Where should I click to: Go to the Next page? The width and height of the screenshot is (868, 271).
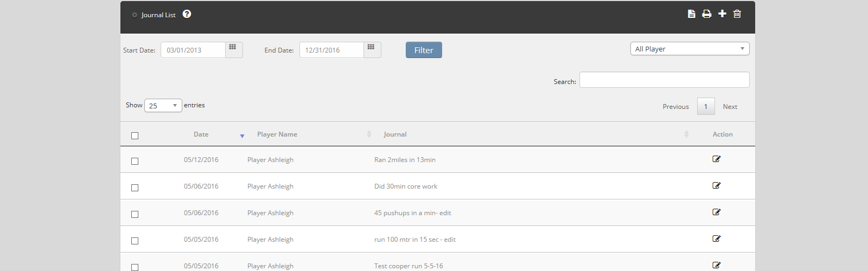tap(730, 107)
